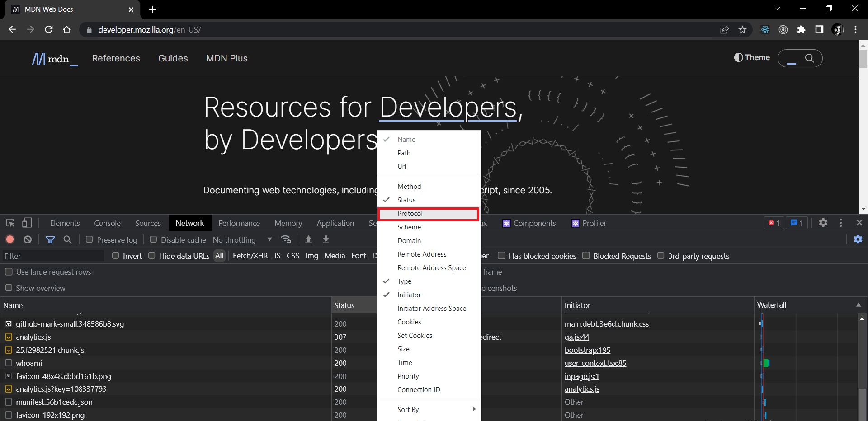Toggle the device toolbar icon
Viewport: 868px width, 421px height.
click(27, 223)
